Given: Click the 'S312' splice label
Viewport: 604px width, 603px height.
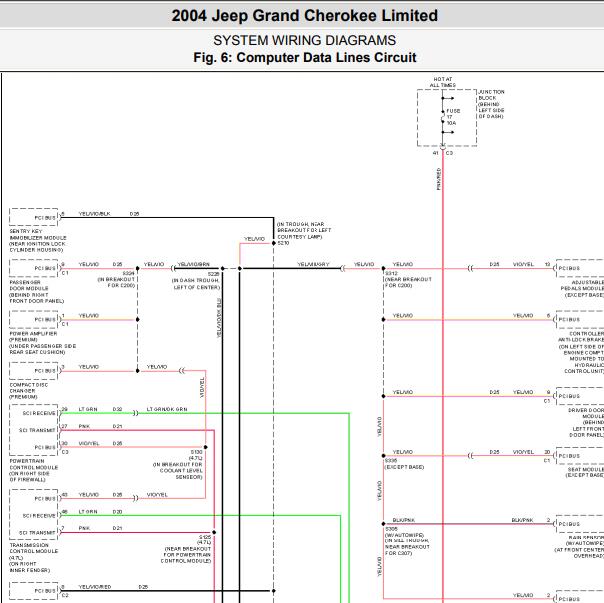Looking at the screenshot, I should pyautogui.click(x=391, y=273).
